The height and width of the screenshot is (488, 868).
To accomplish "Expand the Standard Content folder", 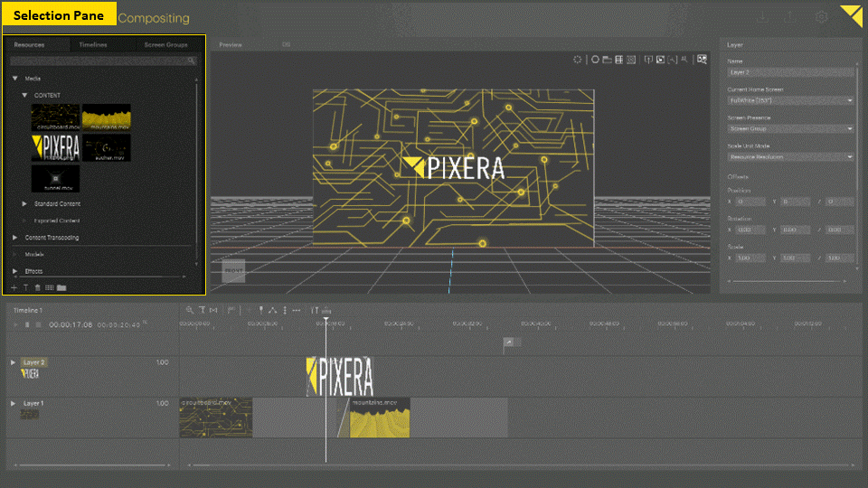I will 24,203.
